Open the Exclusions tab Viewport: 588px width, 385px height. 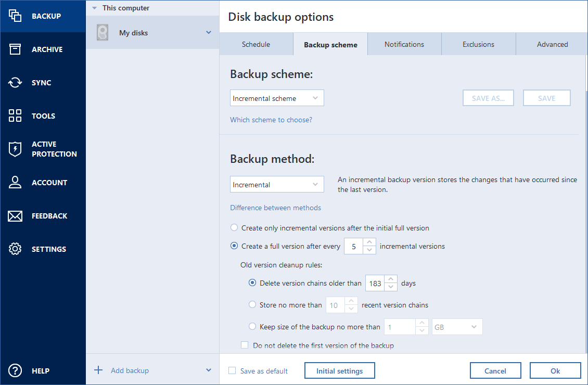click(478, 44)
